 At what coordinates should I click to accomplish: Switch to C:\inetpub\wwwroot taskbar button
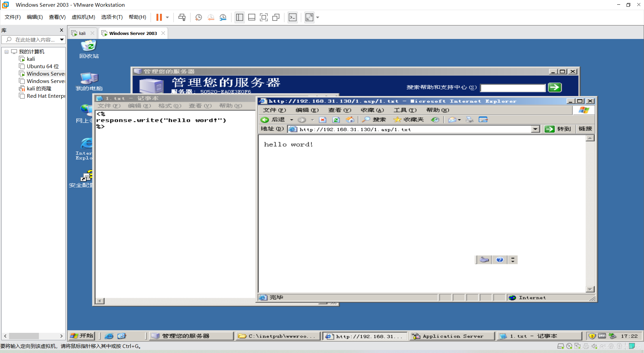pos(278,336)
